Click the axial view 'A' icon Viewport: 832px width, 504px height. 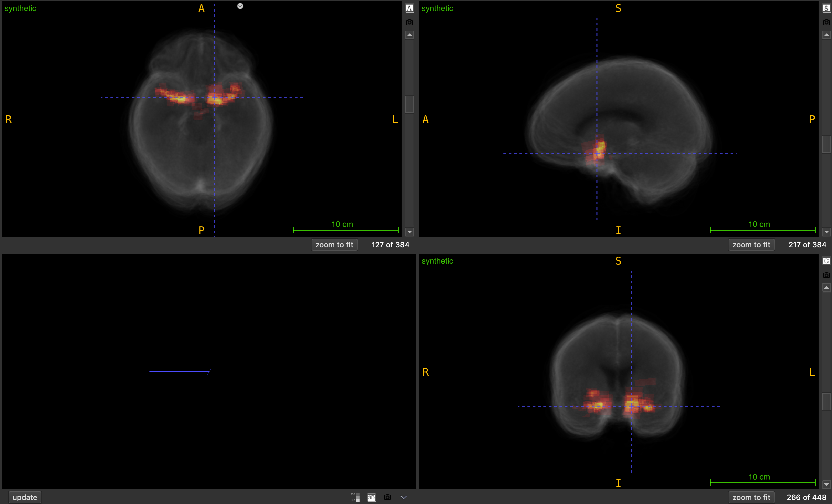[x=409, y=8]
